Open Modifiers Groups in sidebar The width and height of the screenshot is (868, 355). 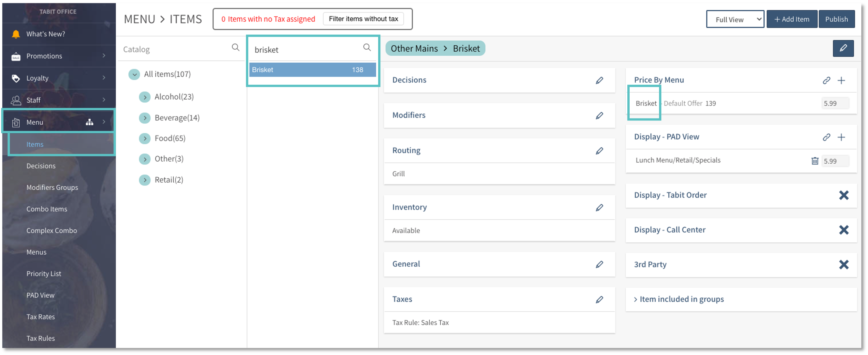pos(52,187)
